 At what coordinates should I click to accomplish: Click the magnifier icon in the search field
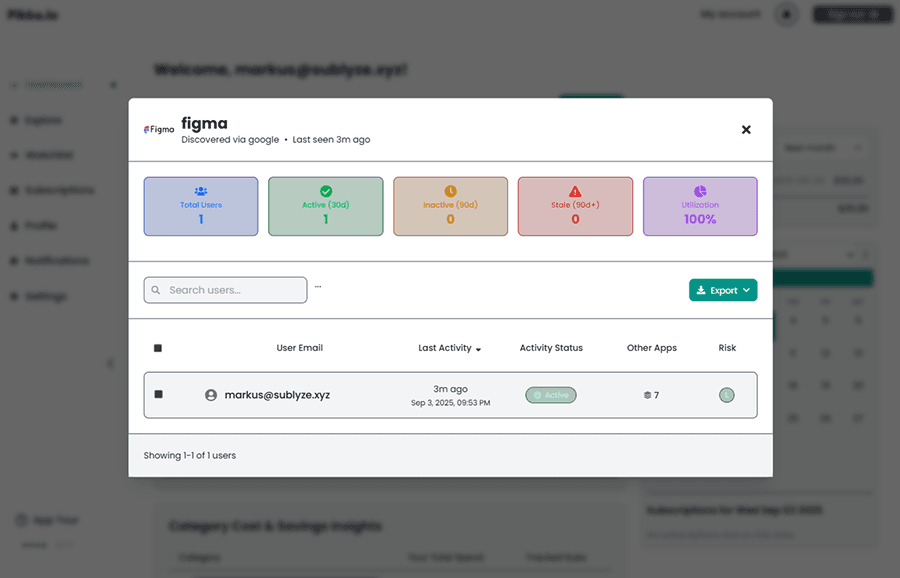(156, 290)
